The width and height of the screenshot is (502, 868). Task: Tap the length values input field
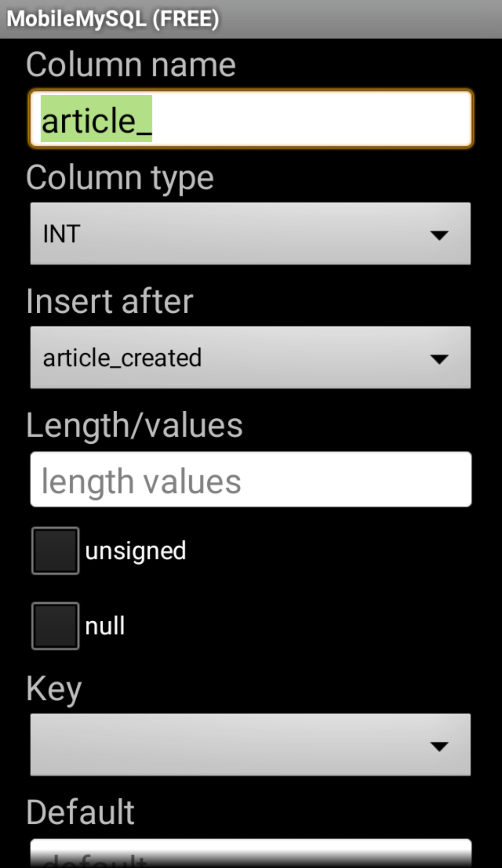(251, 480)
